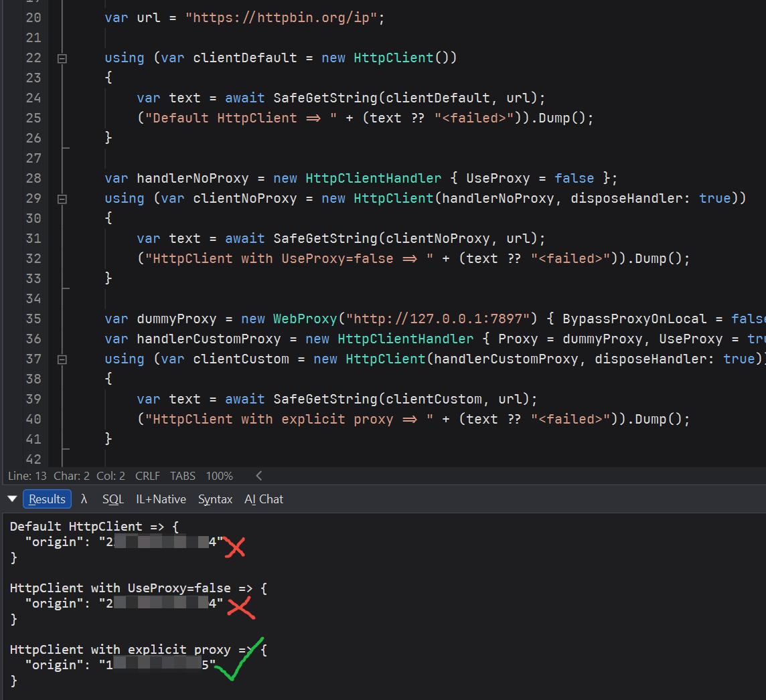Screen dimensions: 766x700
Task: Click the CRLF line ending indicator
Action: (147, 476)
